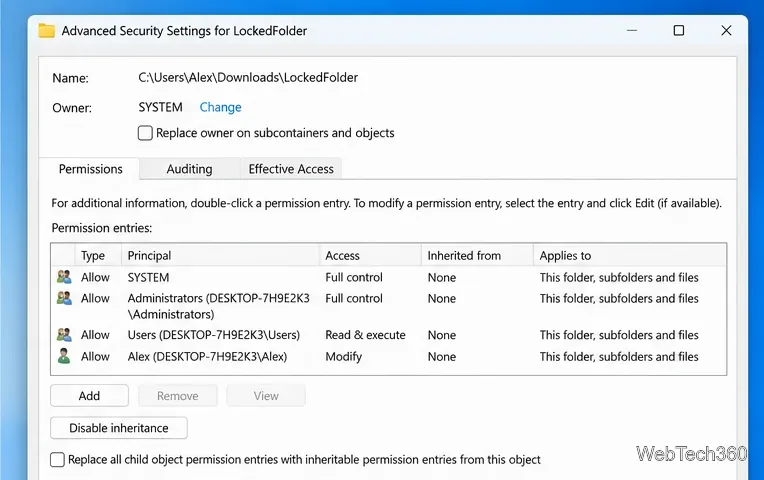Viewport: 764px width, 480px height.
Task: Click the folder icon in the title bar
Action: pyautogui.click(x=47, y=31)
